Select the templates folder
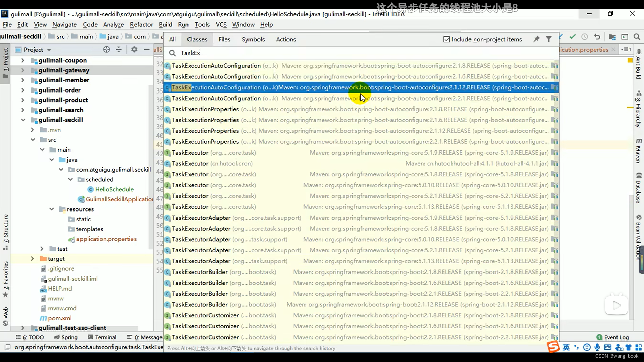 89,229
